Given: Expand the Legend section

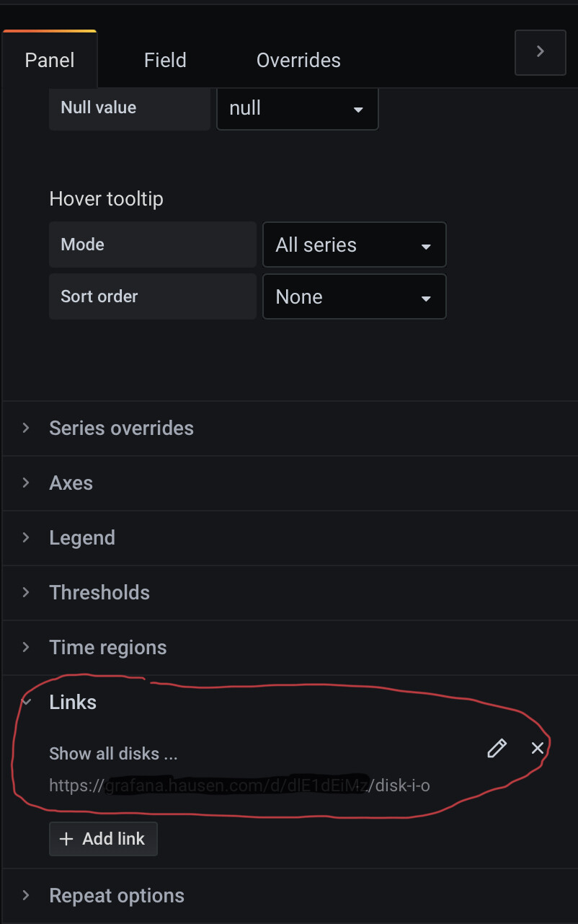Looking at the screenshot, I should [289, 538].
